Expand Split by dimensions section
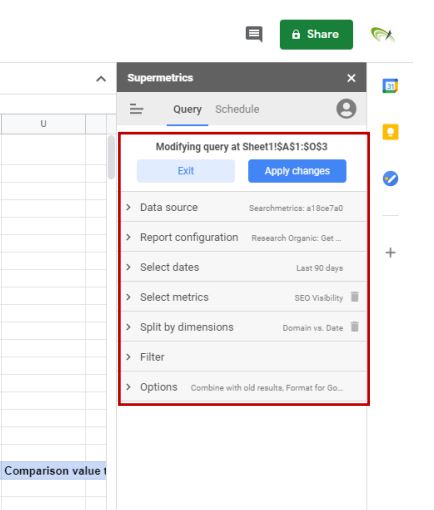The image size is (434, 510). click(243, 327)
